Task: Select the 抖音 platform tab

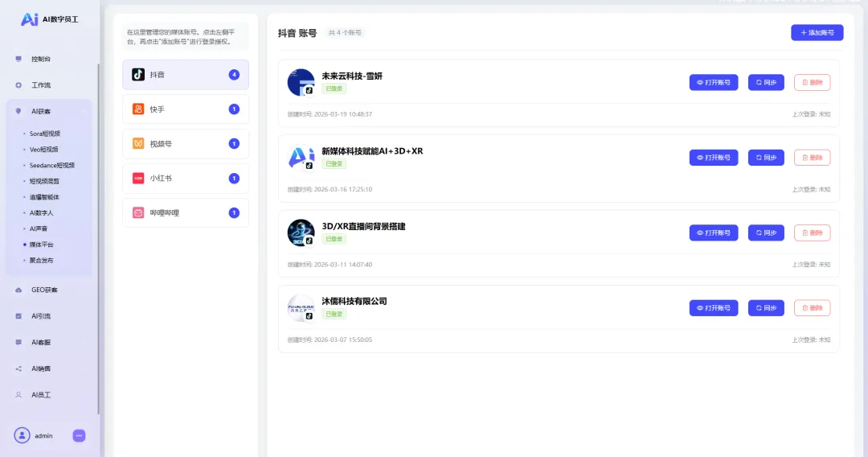Action: pyautogui.click(x=186, y=75)
